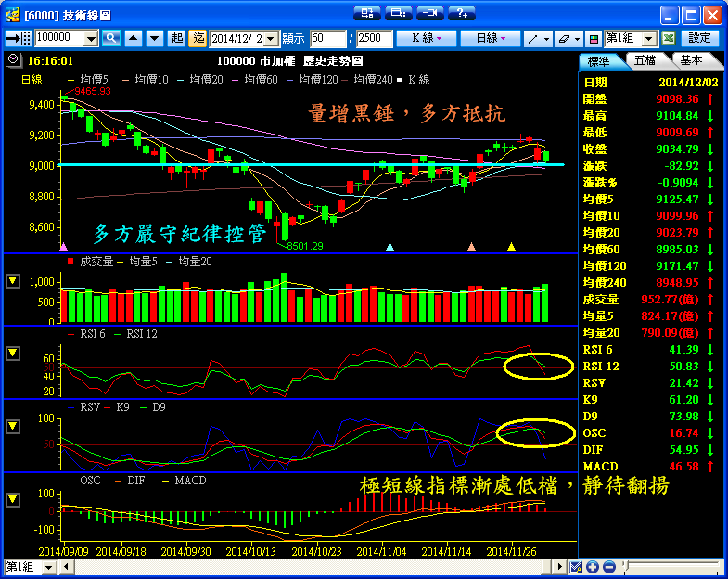
Task: Toggle the checkbox icon at bottom right
Action: 576,567
